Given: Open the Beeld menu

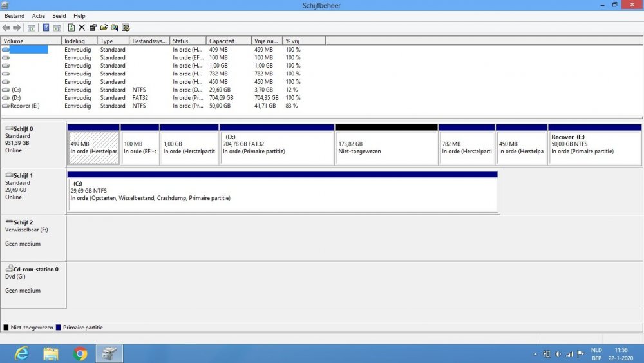Looking at the screenshot, I should (59, 16).
